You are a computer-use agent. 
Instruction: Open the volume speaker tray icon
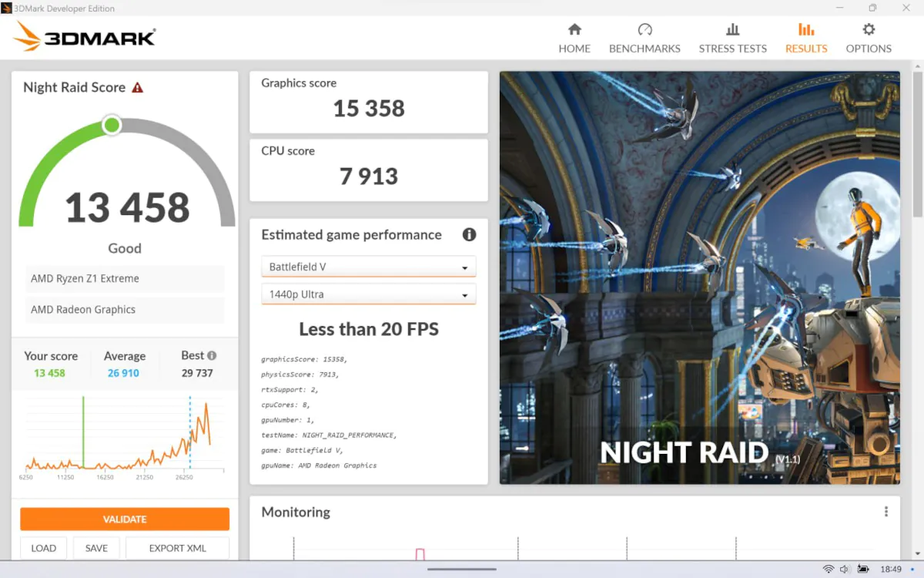pos(845,570)
